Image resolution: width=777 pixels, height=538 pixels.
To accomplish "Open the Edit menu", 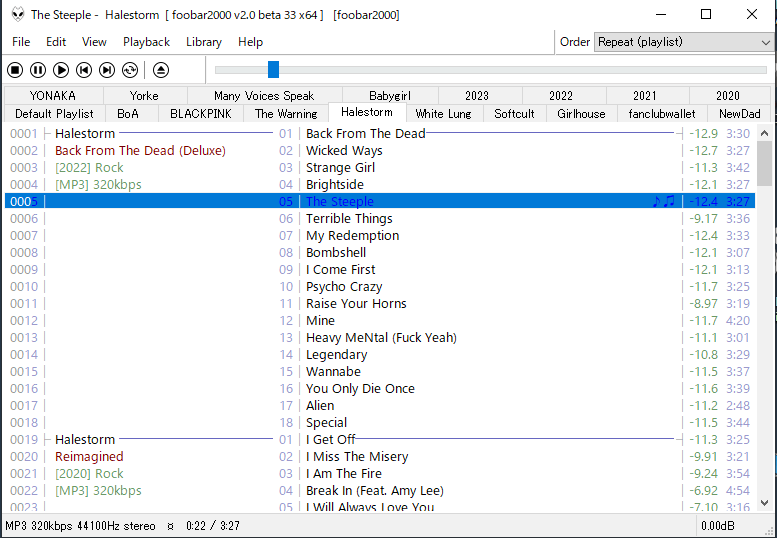I will 56,42.
